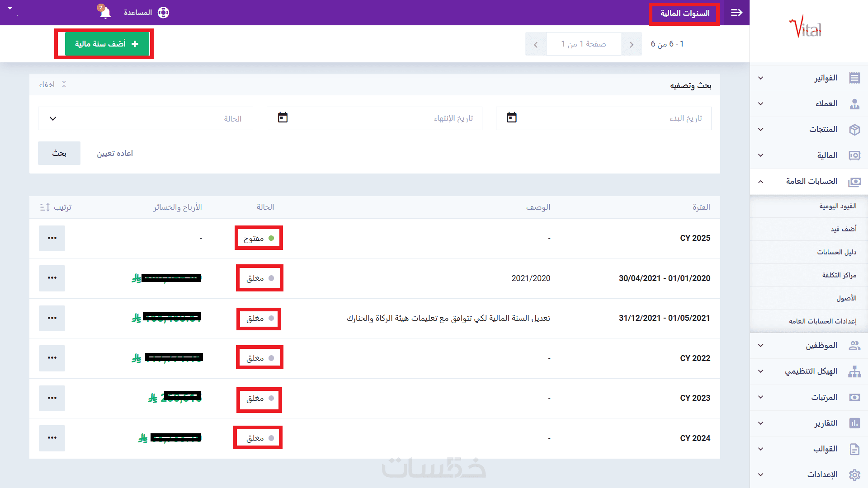Click the notification bell icon
868x488 pixels.
point(105,12)
